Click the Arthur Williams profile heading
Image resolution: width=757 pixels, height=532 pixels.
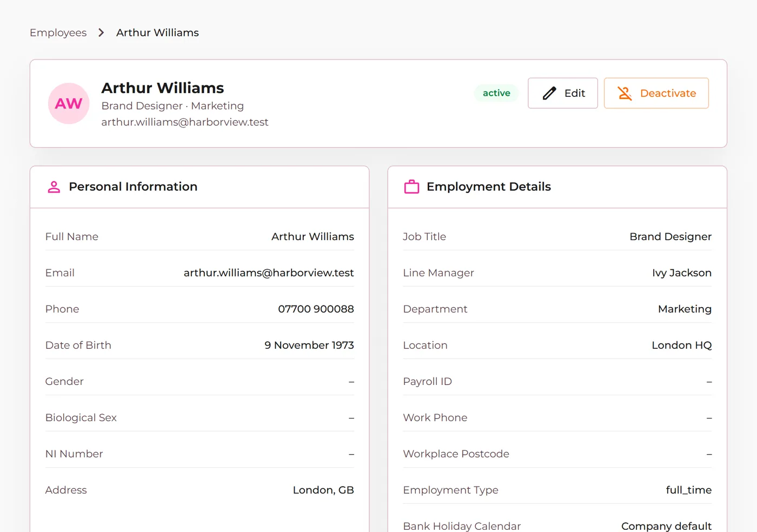pos(163,88)
